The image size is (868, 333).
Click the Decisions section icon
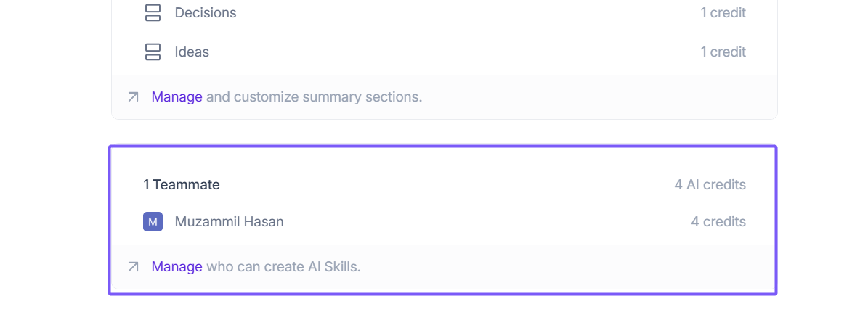pos(153,13)
